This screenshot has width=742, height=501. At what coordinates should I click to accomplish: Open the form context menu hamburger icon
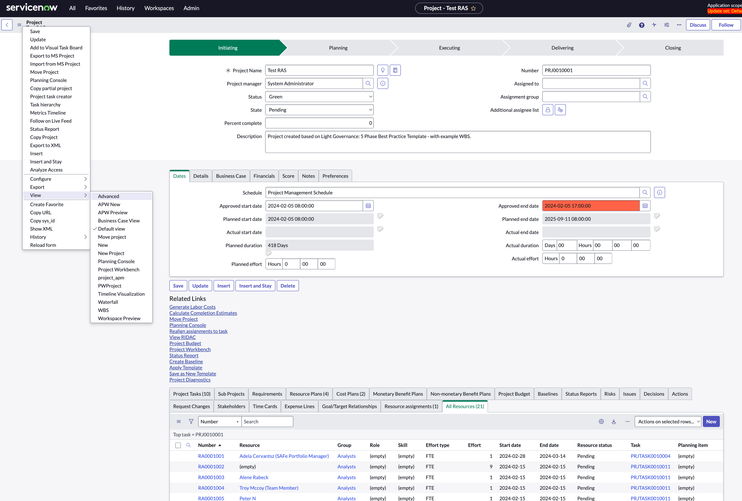pos(19,25)
